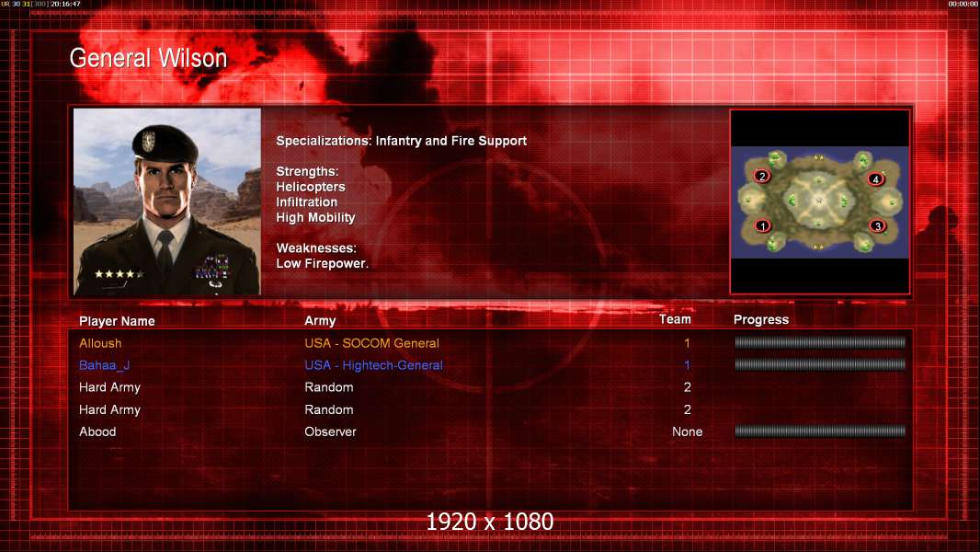Viewport: 980px width, 552px height.
Task: Click the Progress column header
Action: pos(760,320)
